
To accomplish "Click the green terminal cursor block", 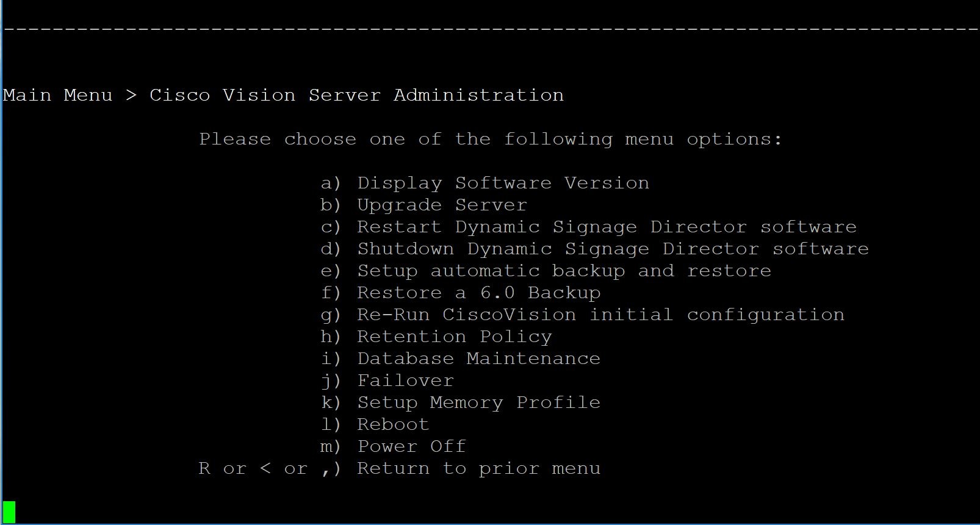I will click(9, 512).
